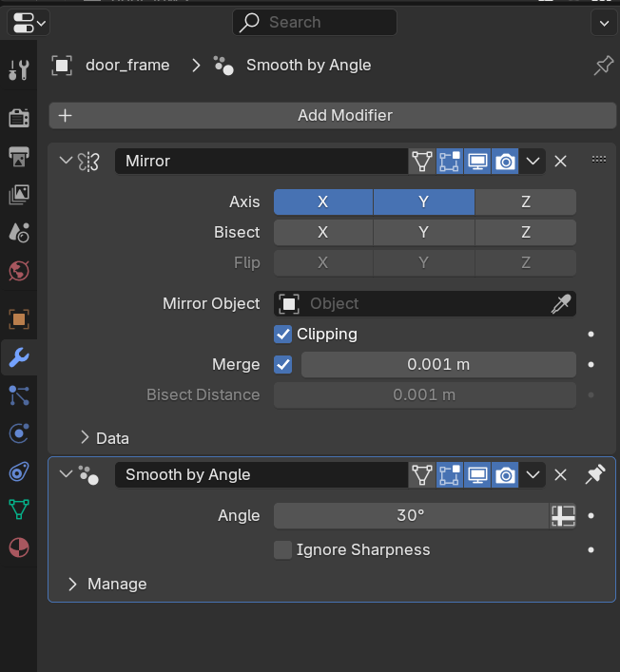This screenshot has height=672, width=620.
Task: Open the Render properties tab
Action: [19, 118]
